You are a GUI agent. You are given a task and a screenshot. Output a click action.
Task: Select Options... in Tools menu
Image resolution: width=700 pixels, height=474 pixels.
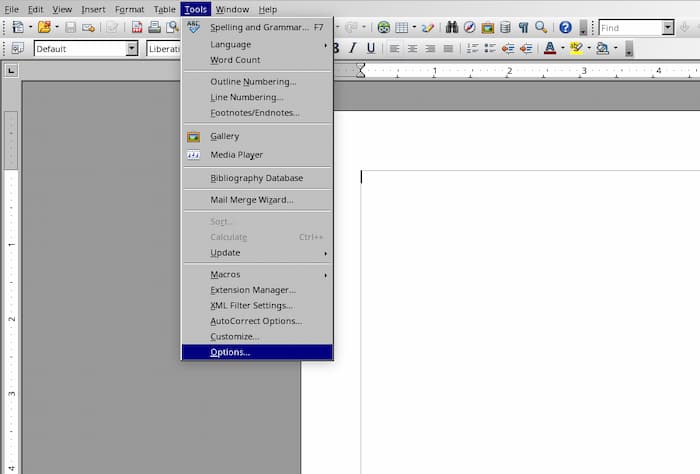pos(230,352)
